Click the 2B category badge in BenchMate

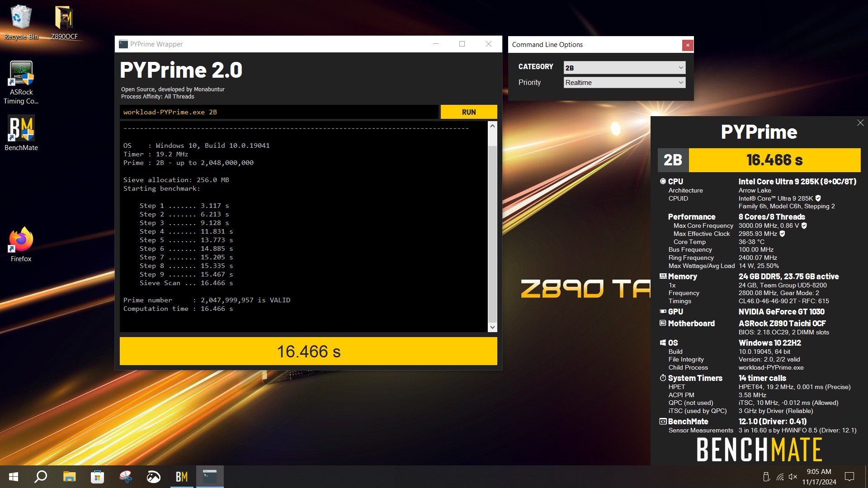click(x=673, y=160)
